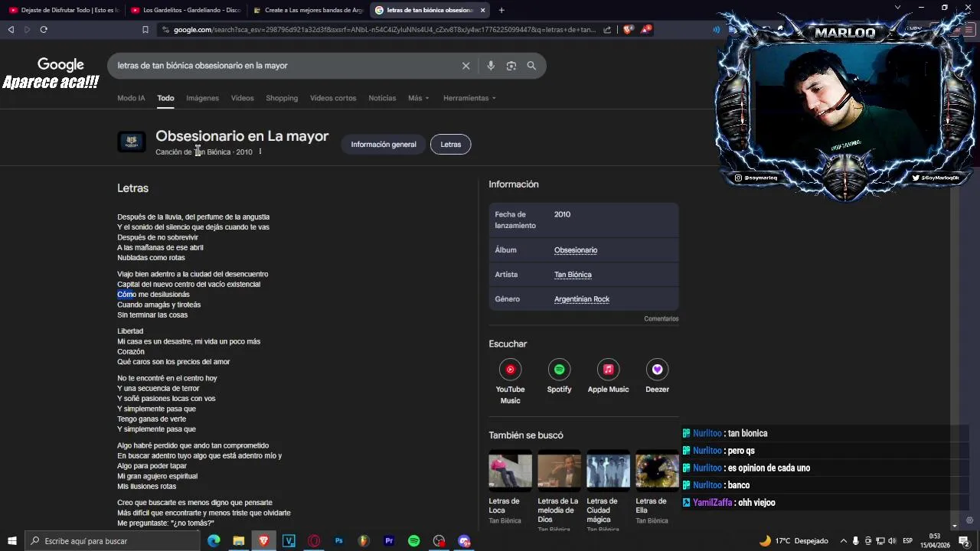Open the 17°C Despejado weather widget
980x551 pixels.
tap(793, 541)
